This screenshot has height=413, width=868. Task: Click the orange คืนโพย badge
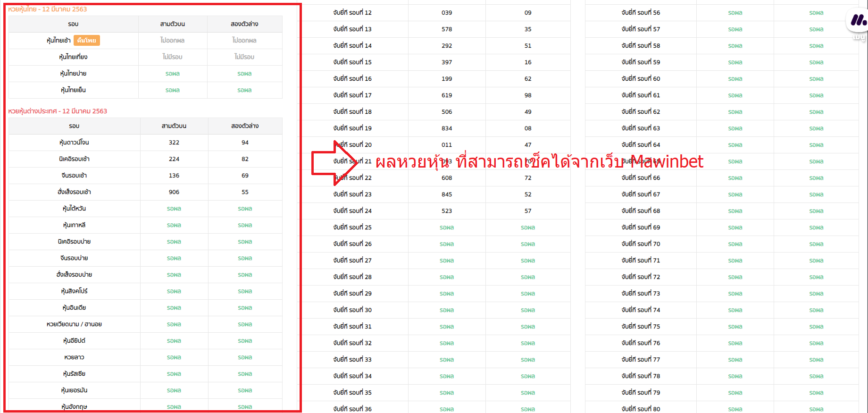[87, 41]
